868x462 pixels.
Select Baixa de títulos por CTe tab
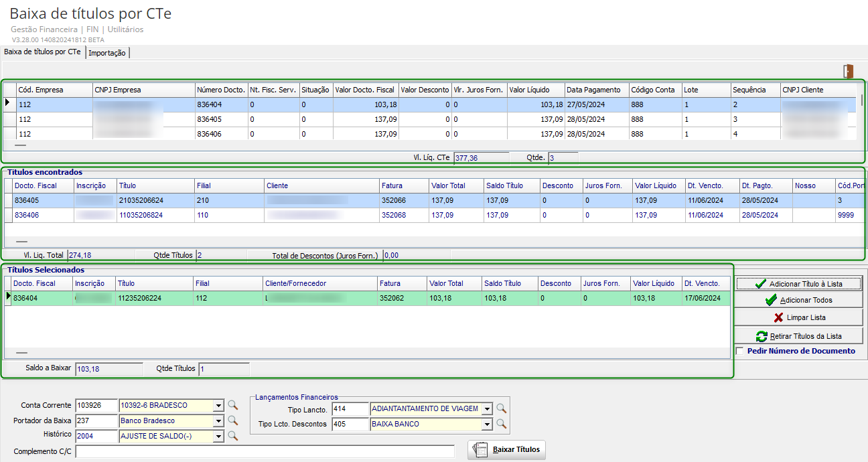point(42,52)
